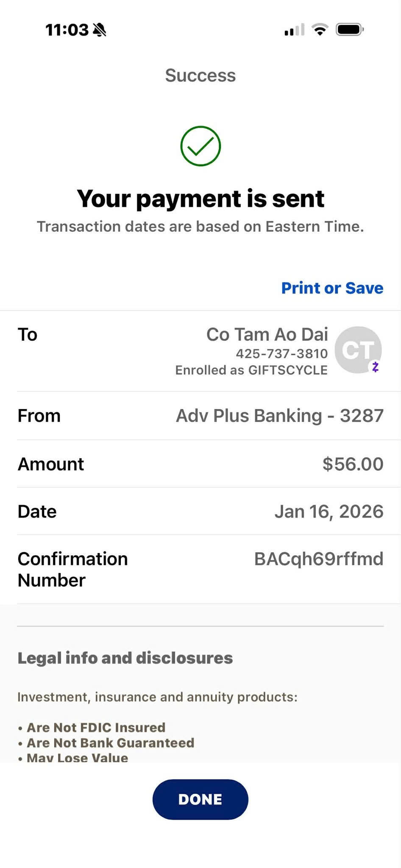
Task: Tap the recipient name Co Tam Ao Dai
Action: (x=267, y=335)
